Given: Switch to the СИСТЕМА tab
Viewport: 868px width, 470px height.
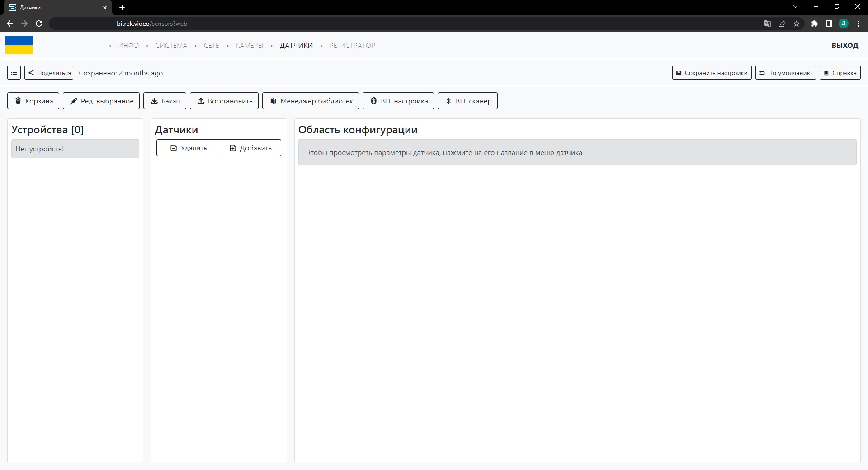Looking at the screenshot, I should 171,45.
